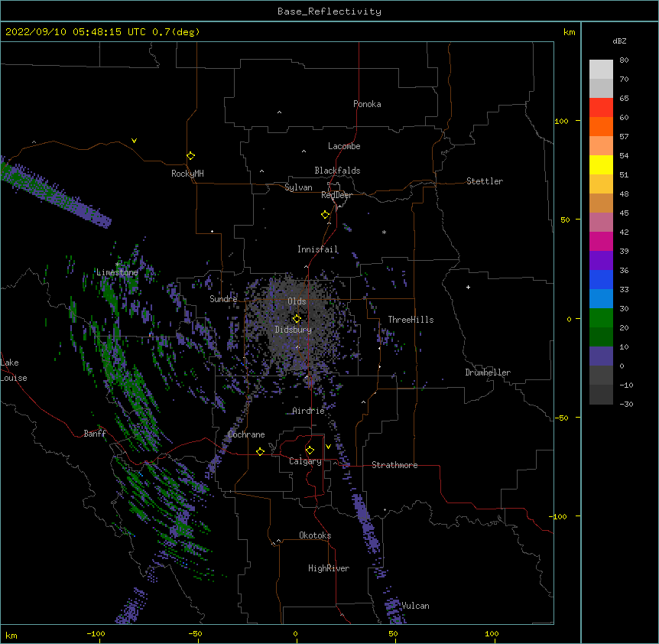The image size is (659, 644).
Task: Click the Okotoks town label
Action: coord(315,535)
